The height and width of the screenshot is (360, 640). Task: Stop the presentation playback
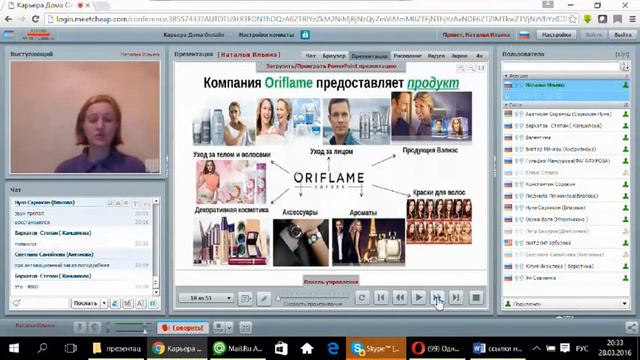pyautogui.click(x=476, y=298)
